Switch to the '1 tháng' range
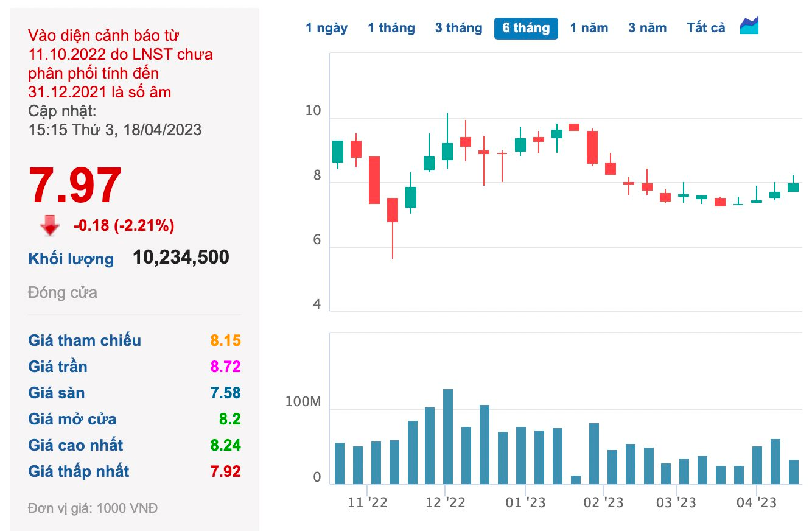 pyautogui.click(x=391, y=28)
